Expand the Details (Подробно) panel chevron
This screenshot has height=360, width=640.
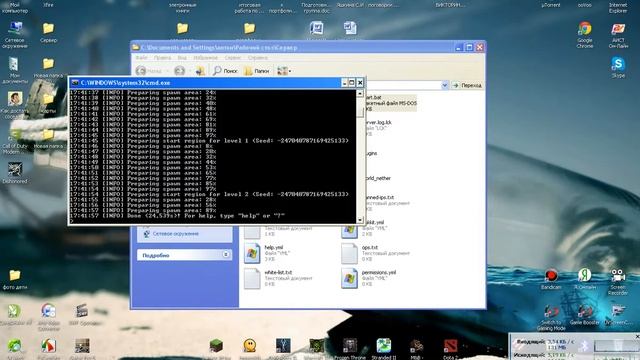tap(226, 255)
